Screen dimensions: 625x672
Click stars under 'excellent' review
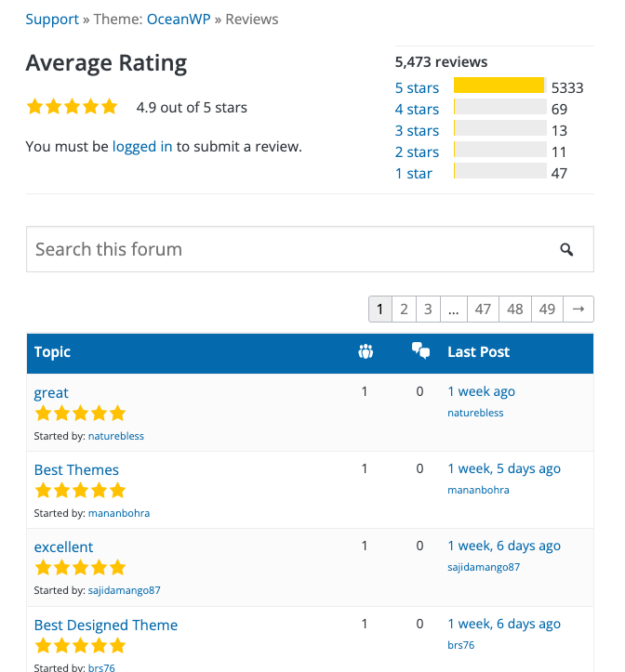point(79,568)
